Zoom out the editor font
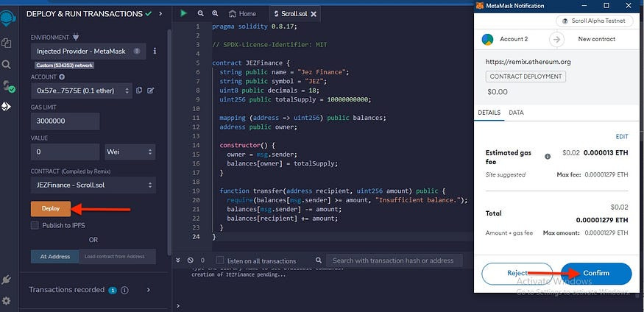 [200, 13]
